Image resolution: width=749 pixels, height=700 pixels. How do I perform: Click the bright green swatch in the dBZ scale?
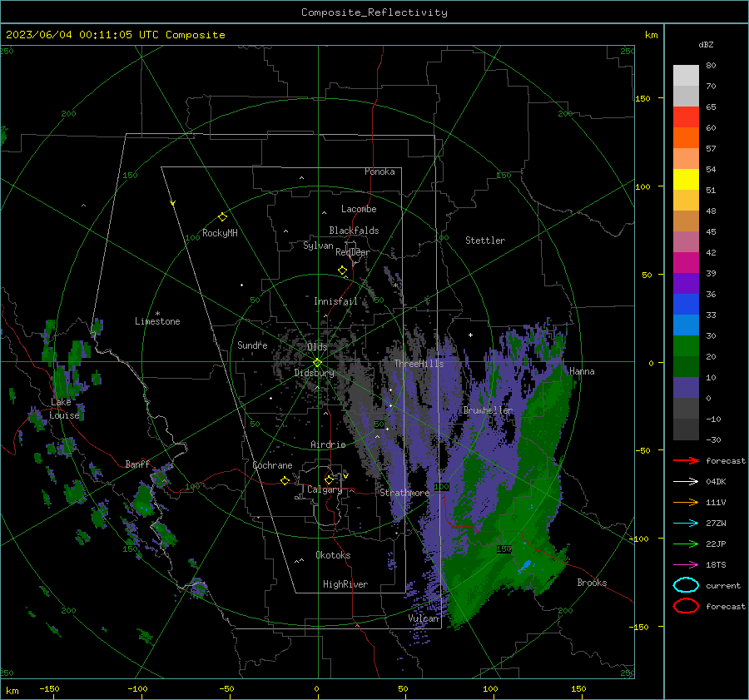click(686, 346)
